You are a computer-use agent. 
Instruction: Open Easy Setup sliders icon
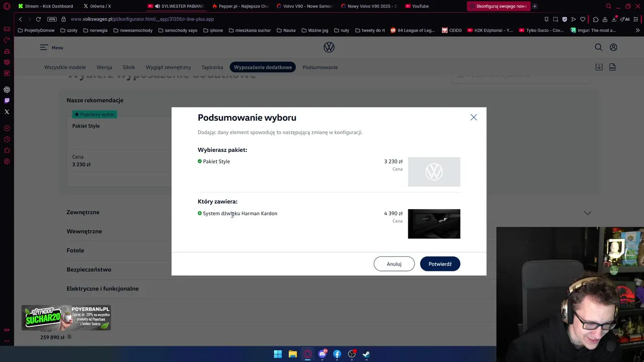coord(636,19)
